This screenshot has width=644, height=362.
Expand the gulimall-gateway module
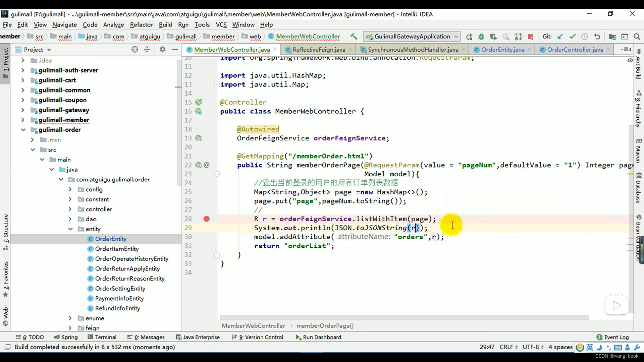pos(23,110)
